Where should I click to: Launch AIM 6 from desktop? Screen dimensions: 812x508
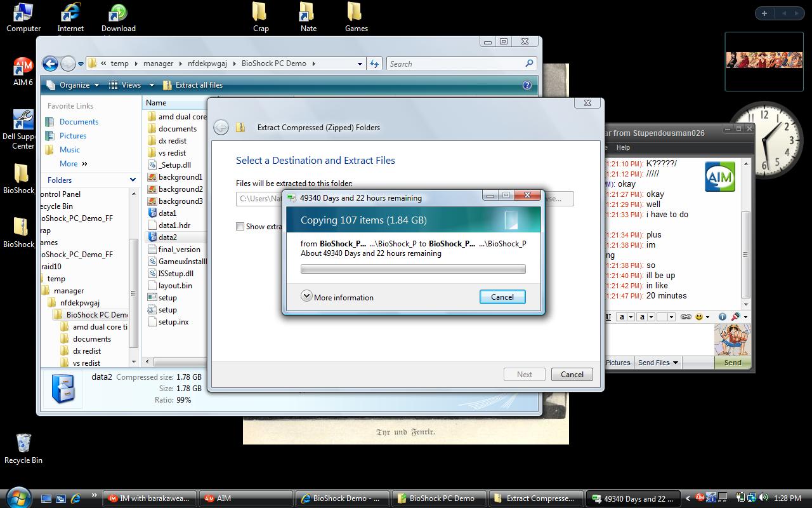23,72
